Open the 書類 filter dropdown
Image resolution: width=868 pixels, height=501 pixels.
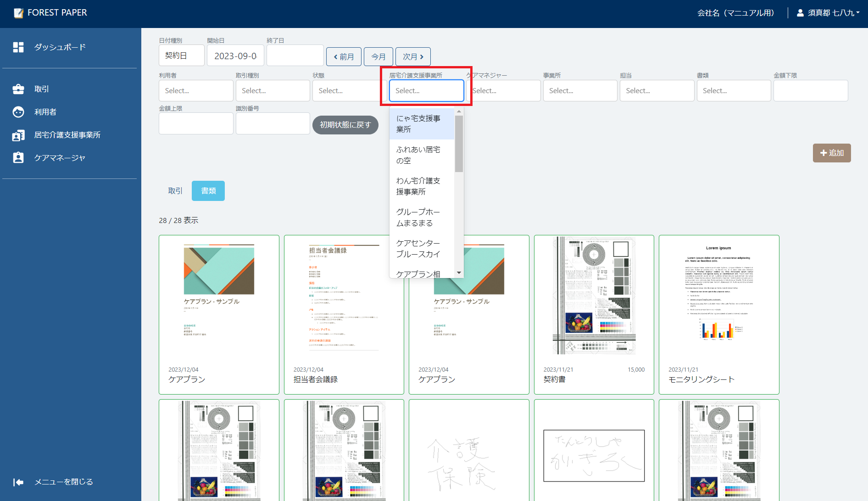point(733,91)
